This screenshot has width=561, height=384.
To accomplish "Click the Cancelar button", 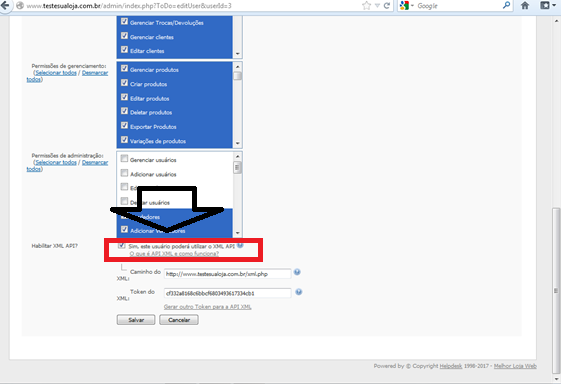I will click(x=179, y=320).
